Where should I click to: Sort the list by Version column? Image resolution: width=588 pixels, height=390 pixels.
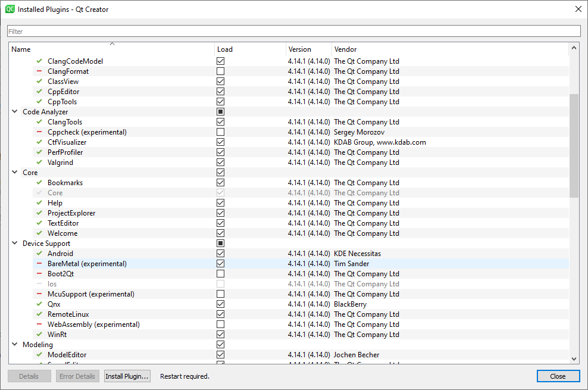click(x=299, y=49)
